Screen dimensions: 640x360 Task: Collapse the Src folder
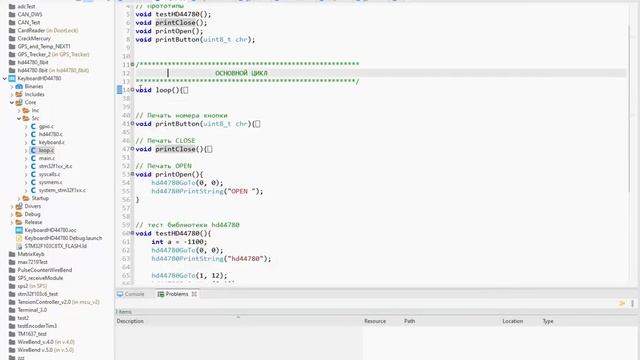pyautogui.click(x=19, y=118)
